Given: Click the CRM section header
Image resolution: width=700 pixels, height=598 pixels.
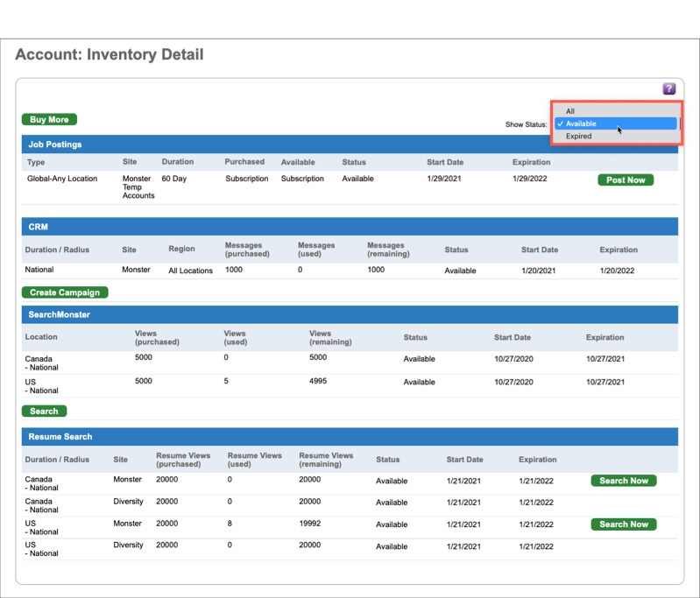Looking at the screenshot, I should coord(350,227).
